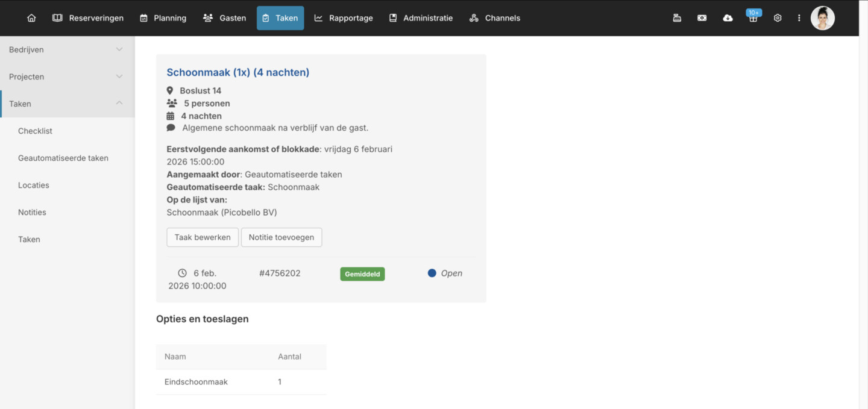
Task: Select Geautomatiseerde taken in the sidebar
Action: (x=63, y=158)
